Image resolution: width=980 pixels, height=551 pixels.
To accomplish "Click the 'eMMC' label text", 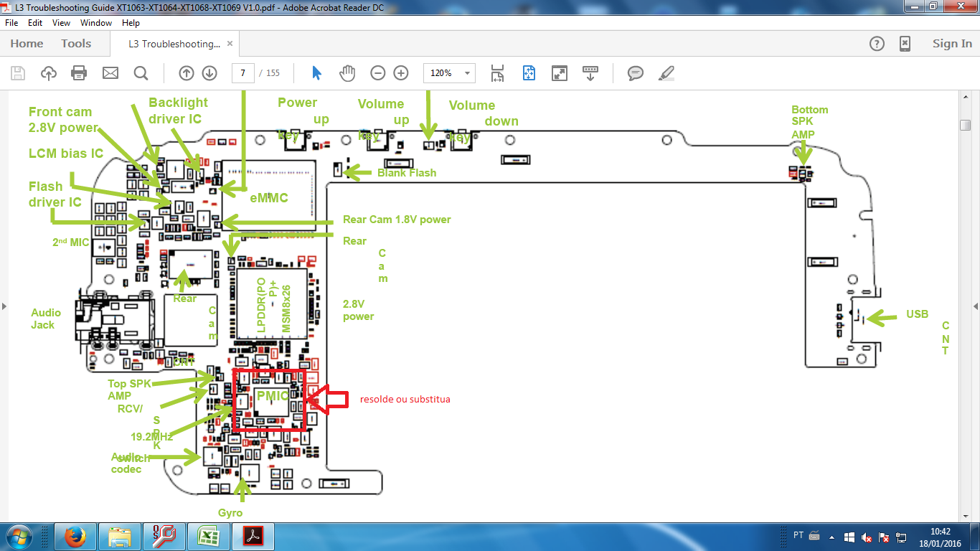I will (x=268, y=197).
